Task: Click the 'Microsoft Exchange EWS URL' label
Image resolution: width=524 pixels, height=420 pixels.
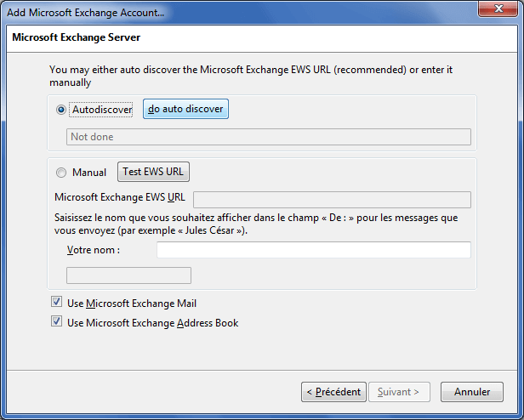Action: coord(120,197)
